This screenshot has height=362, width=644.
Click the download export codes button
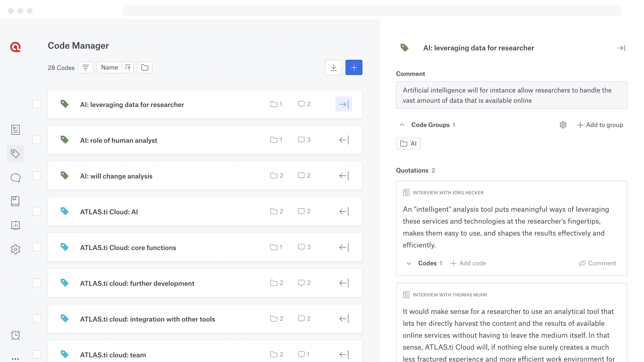[333, 67]
